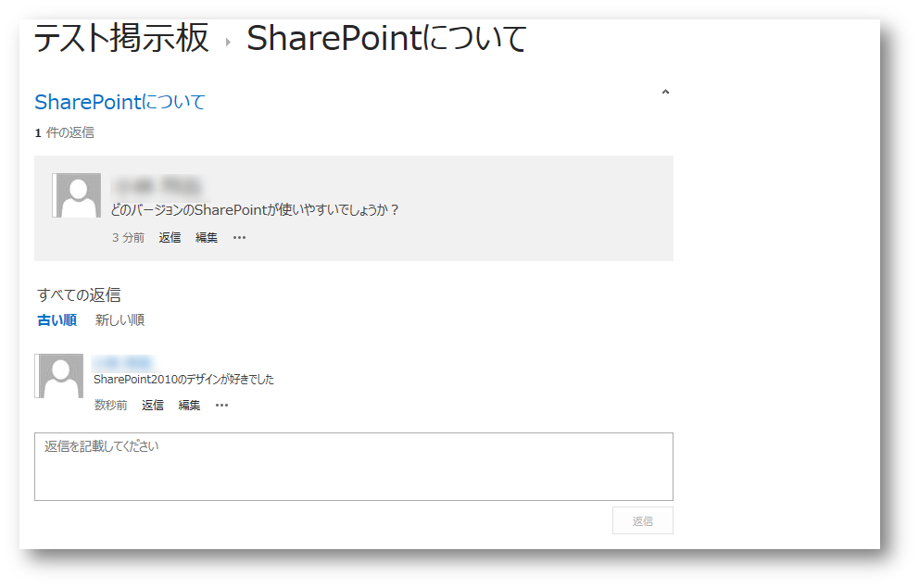Open the blue SharePointについて topic link
This screenshot has height=588, width=919.
pyautogui.click(x=120, y=102)
